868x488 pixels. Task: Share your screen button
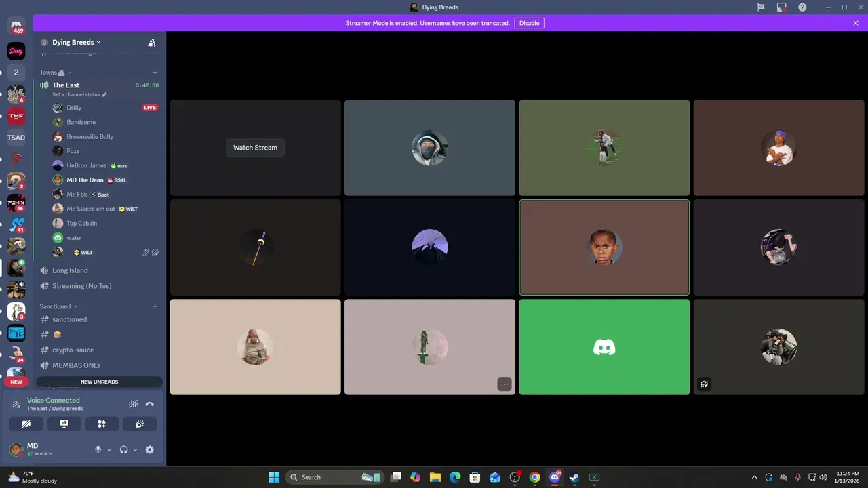click(64, 424)
